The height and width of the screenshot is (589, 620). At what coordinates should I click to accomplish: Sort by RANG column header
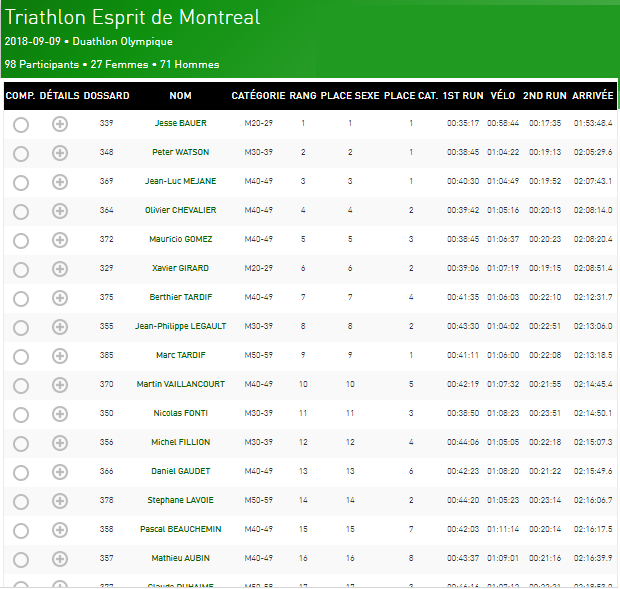click(x=303, y=96)
